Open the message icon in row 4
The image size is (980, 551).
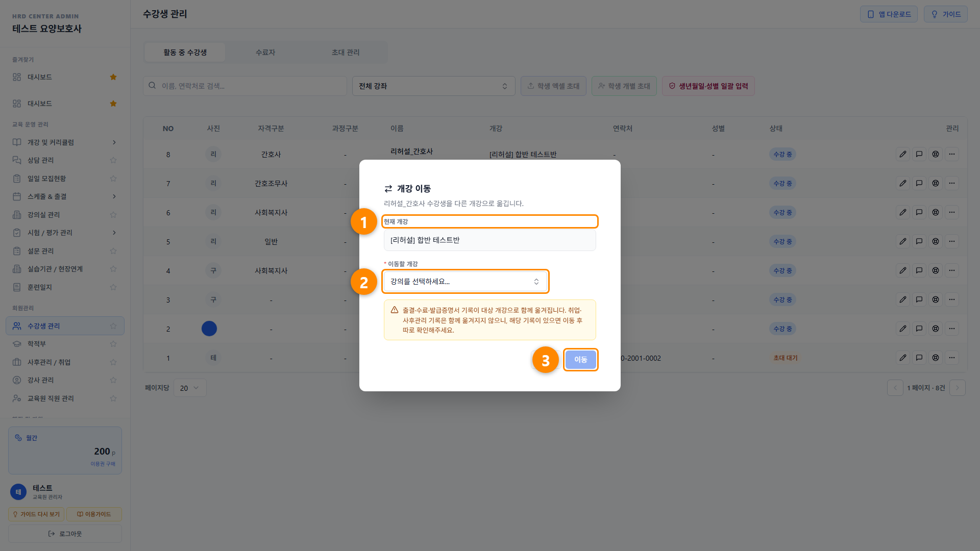(919, 270)
